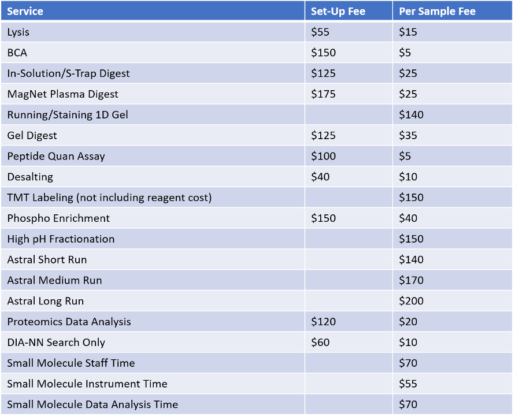The image size is (515, 420).
Task: Select the TMT Labeling service cell
Action: coord(109,198)
